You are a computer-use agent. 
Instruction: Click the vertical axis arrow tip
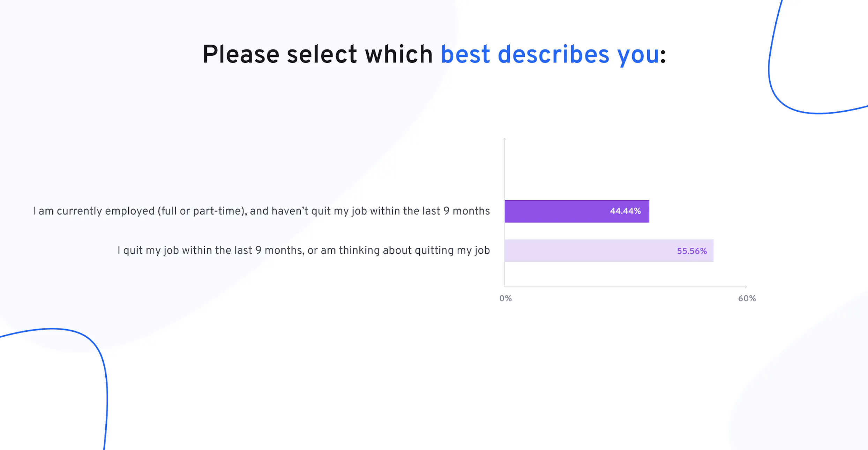click(505, 139)
